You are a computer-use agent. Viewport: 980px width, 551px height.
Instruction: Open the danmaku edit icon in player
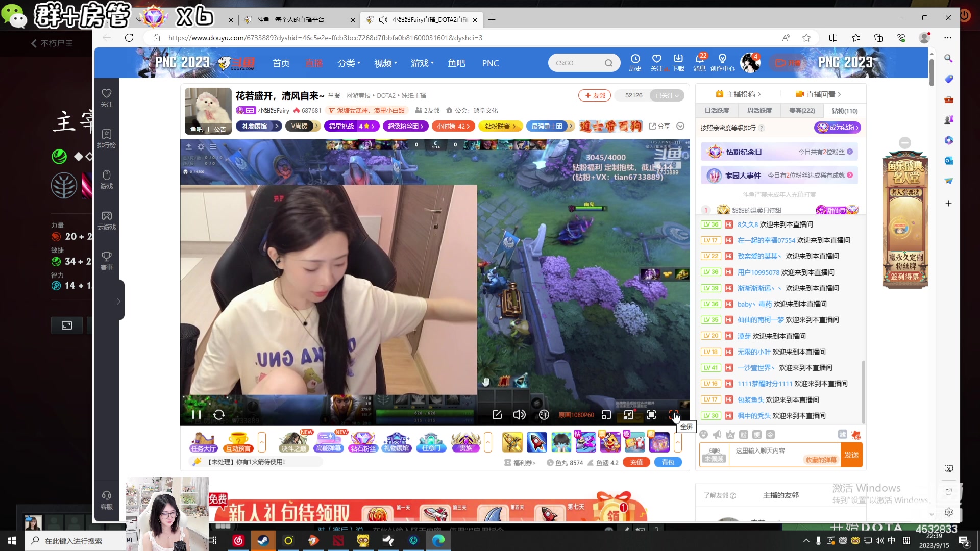(497, 415)
